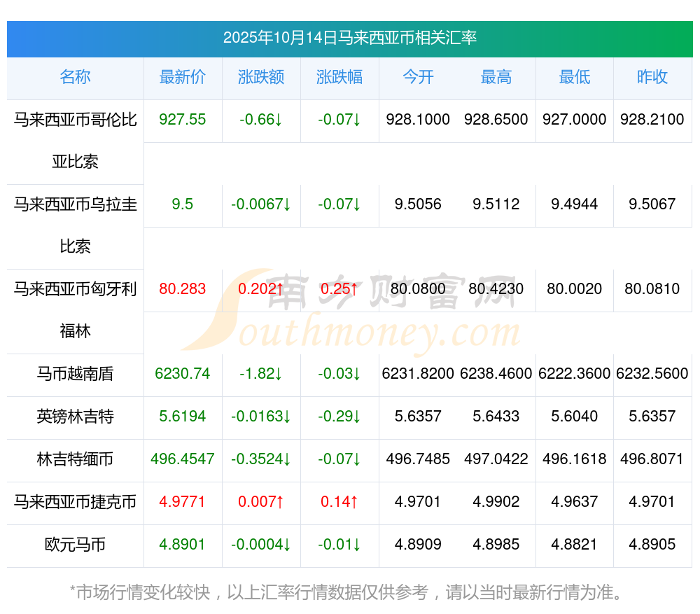Open the 马币越南盾 row name

tap(75, 374)
